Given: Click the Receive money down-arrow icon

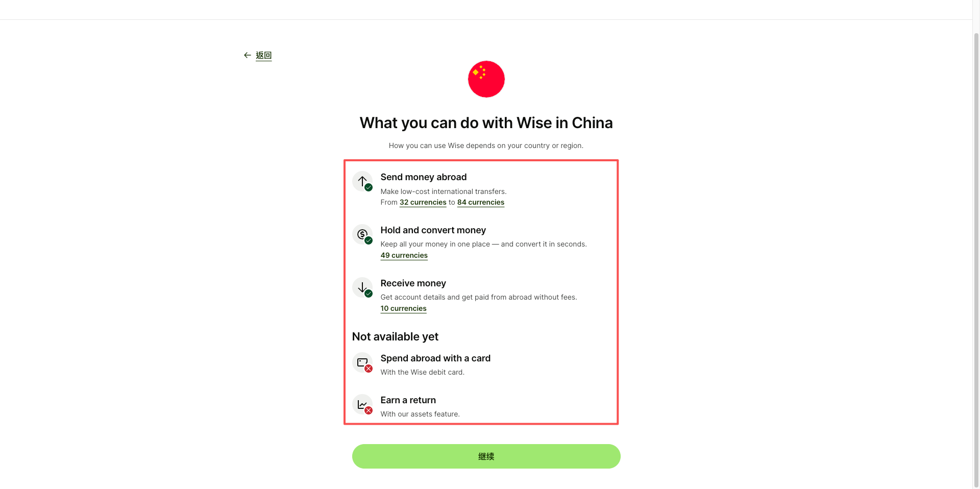Looking at the screenshot, I should pyautogui.click(x=362, y=287).
